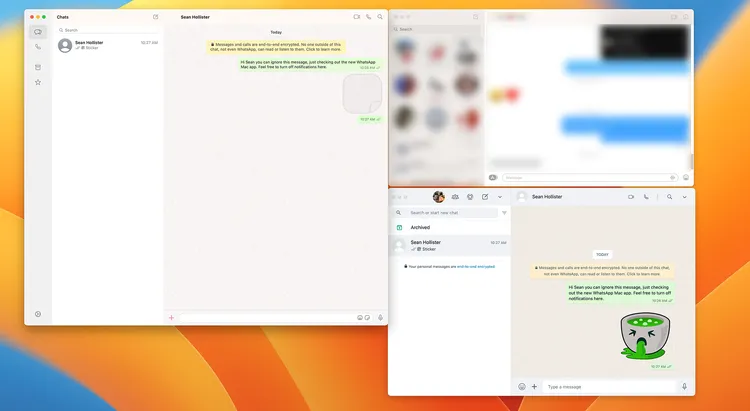Open Starred messages in left WhatsApp sidebar
Viewport: 750px width, 411px height.
pos(38,82)
